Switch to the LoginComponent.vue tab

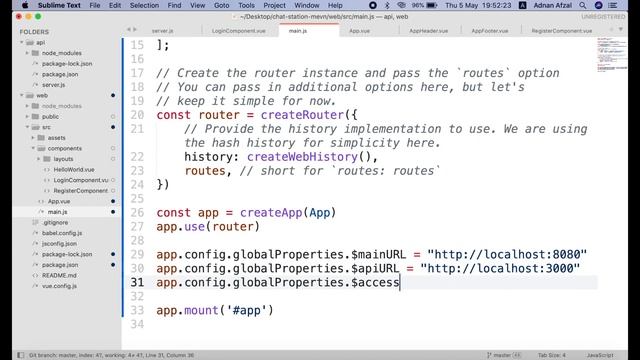(239, 31)
